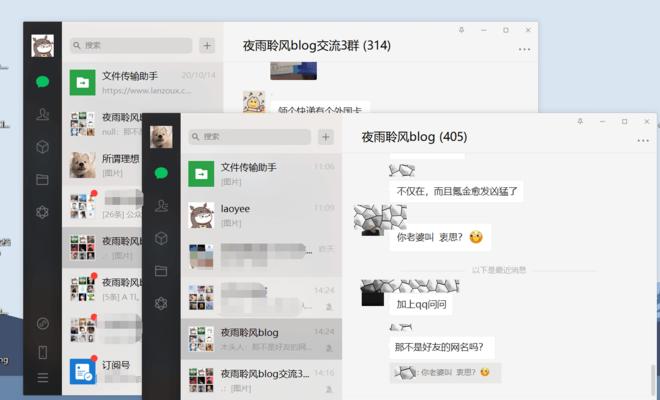This screenshot has width=660, height=400.
Task: Click 你老婆叫 衷思? message bubble
Action: click(440, 237)
